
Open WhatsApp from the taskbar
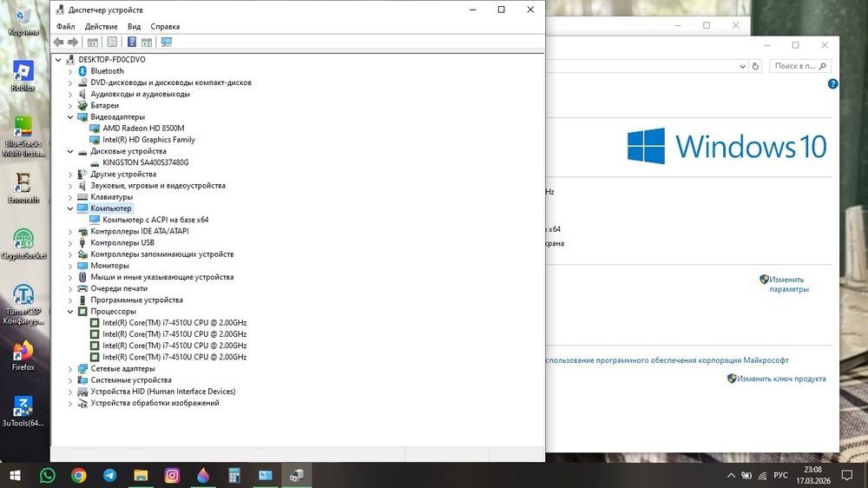point(48,475)
